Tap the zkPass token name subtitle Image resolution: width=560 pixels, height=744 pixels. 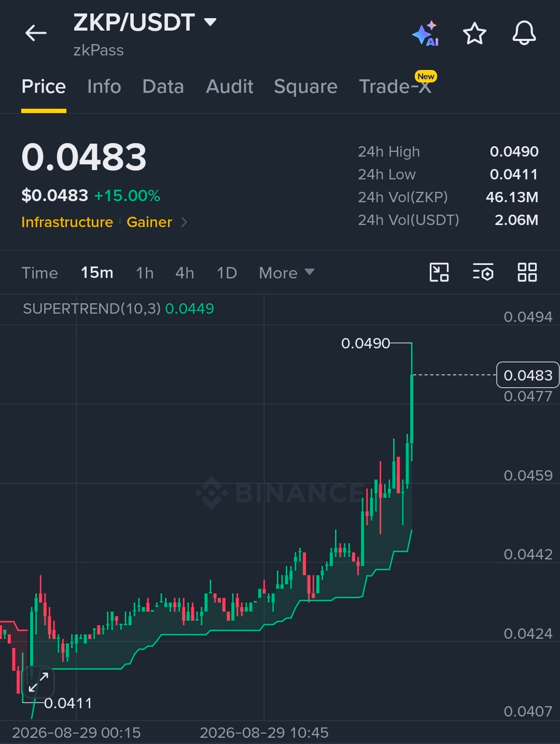tap(99, 50)
